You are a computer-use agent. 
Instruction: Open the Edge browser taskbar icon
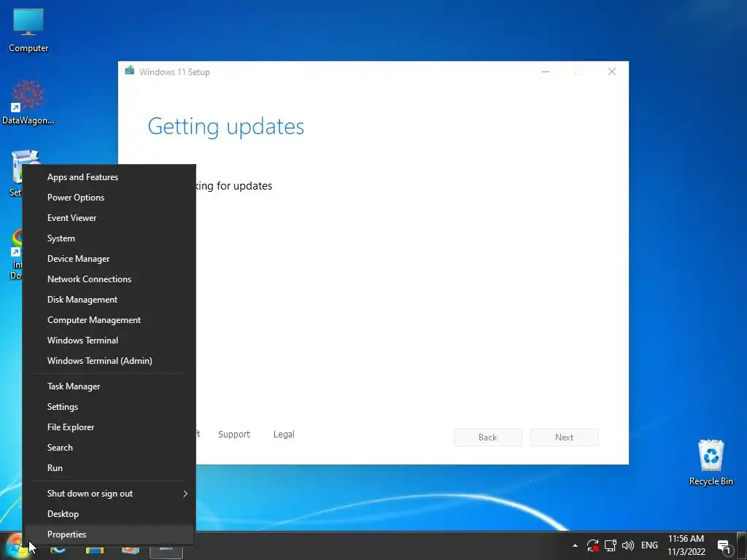(x=58, y=551)
